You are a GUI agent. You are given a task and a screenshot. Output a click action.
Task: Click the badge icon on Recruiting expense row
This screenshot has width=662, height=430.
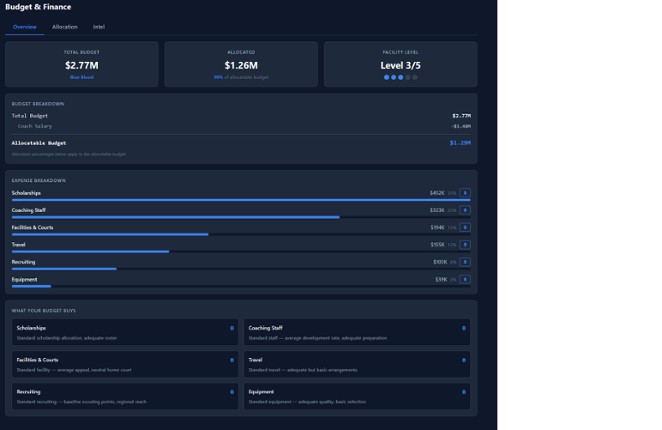coord(465,262)
